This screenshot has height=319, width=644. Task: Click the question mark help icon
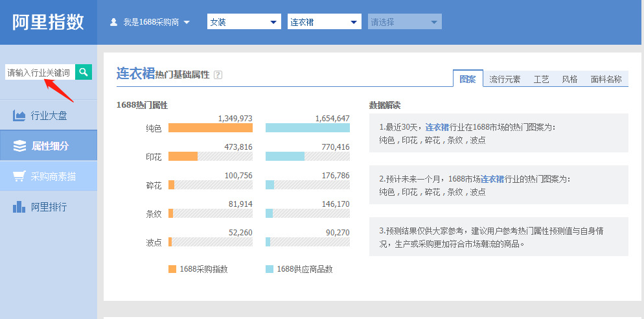pos(218,75)
